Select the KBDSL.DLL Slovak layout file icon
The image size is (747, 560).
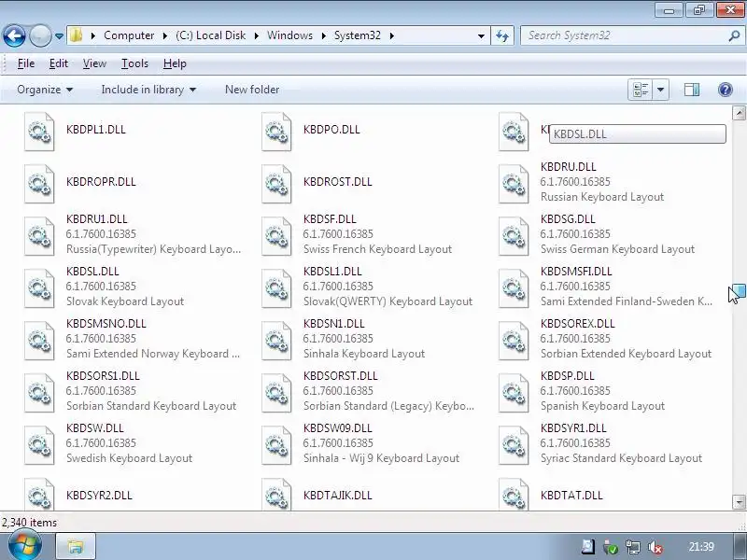[39, 288]
